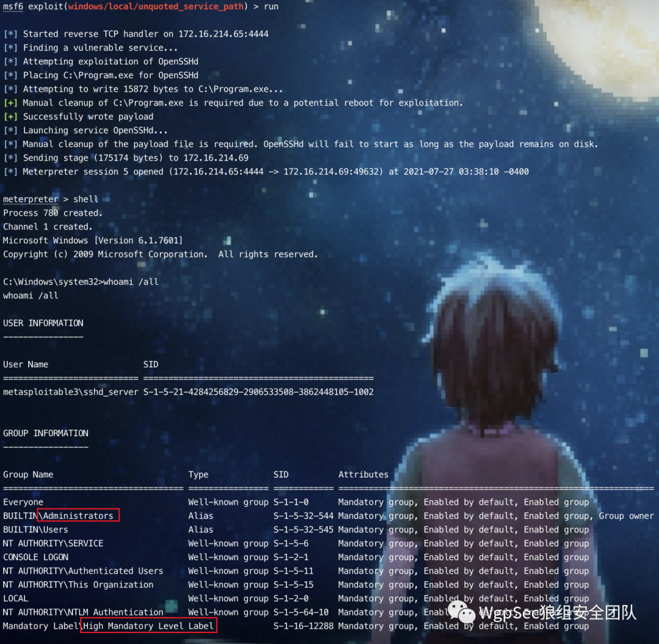Click 'Meterpreter session 5 opened' line
This screenshot has width=659, height=644.
point(266,172)
